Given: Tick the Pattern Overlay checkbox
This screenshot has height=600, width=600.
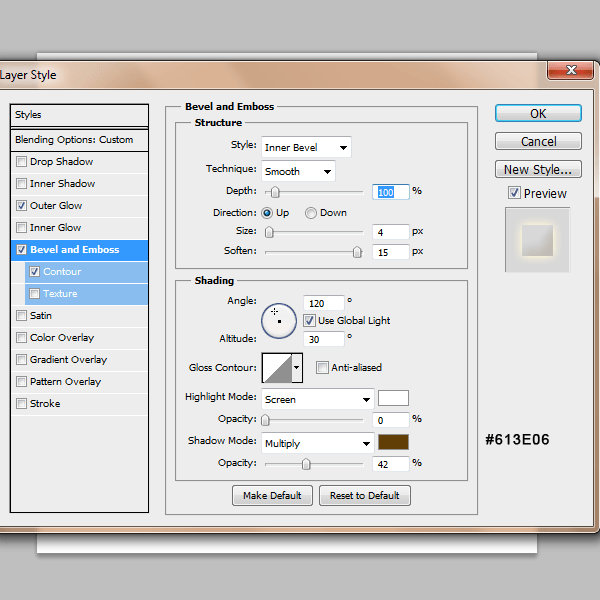Looking at the screenshot, I should click(x=21, y=382).
